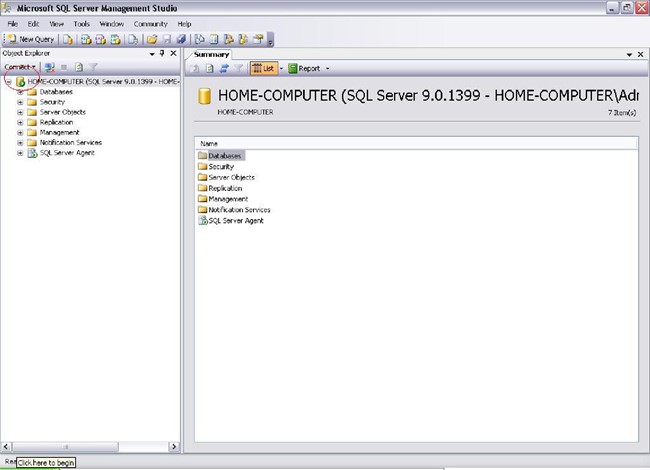Select Server Objects in the Summary list

[x=231, y=177]
